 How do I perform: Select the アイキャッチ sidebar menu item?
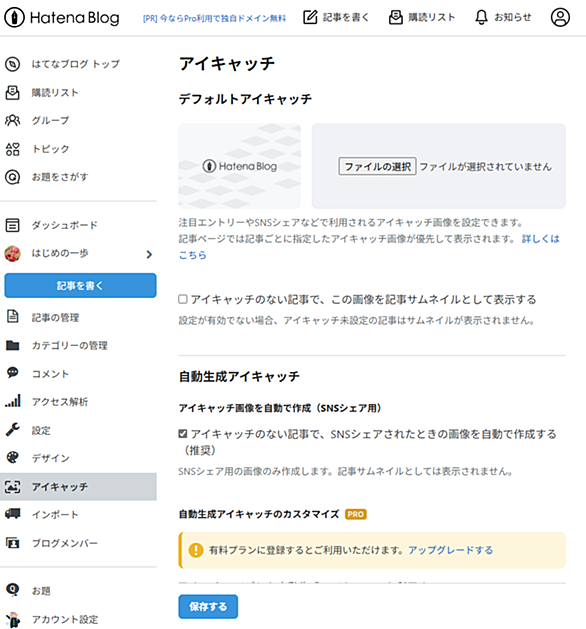coord(78,487)
